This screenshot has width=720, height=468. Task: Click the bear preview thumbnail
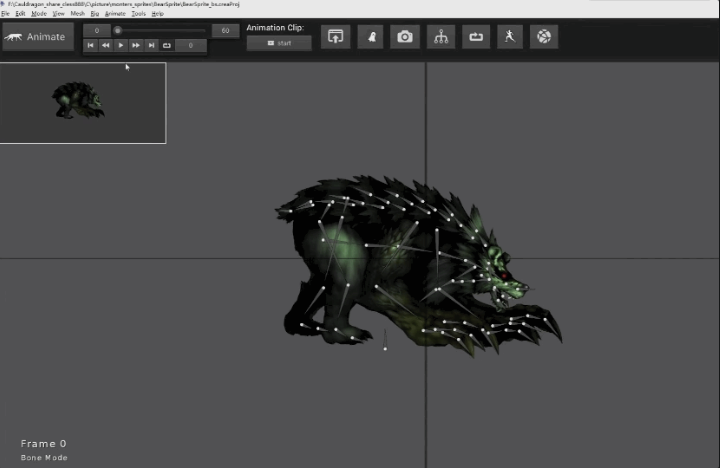(83, 103)
